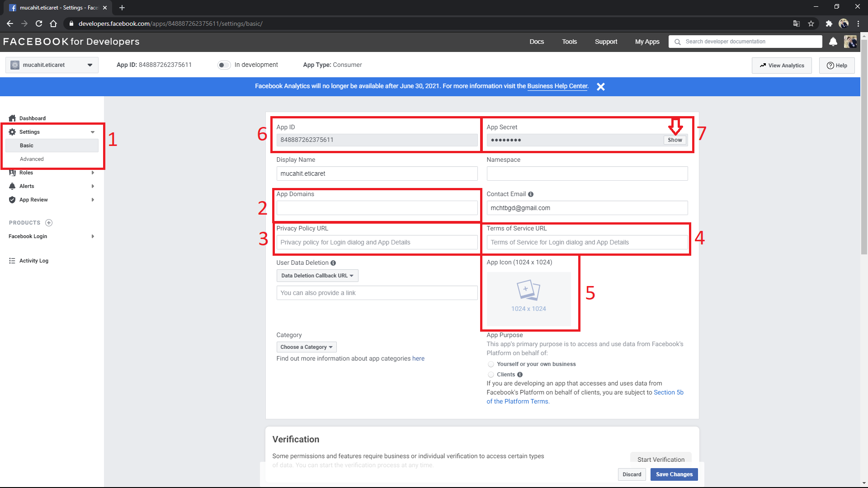Click the Activity Log list icon
Screen dimensions: 868x488
pyautogui.click(x=12, y=261)
